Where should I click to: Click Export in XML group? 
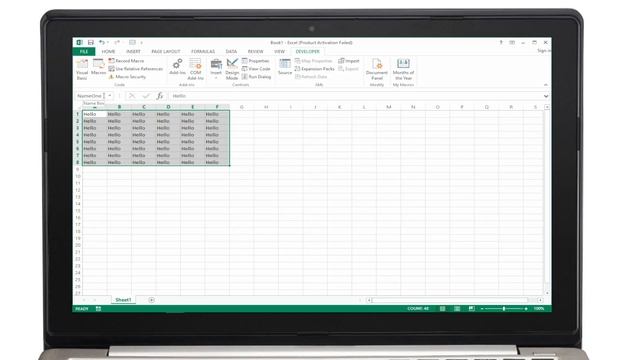click(348, 69)
